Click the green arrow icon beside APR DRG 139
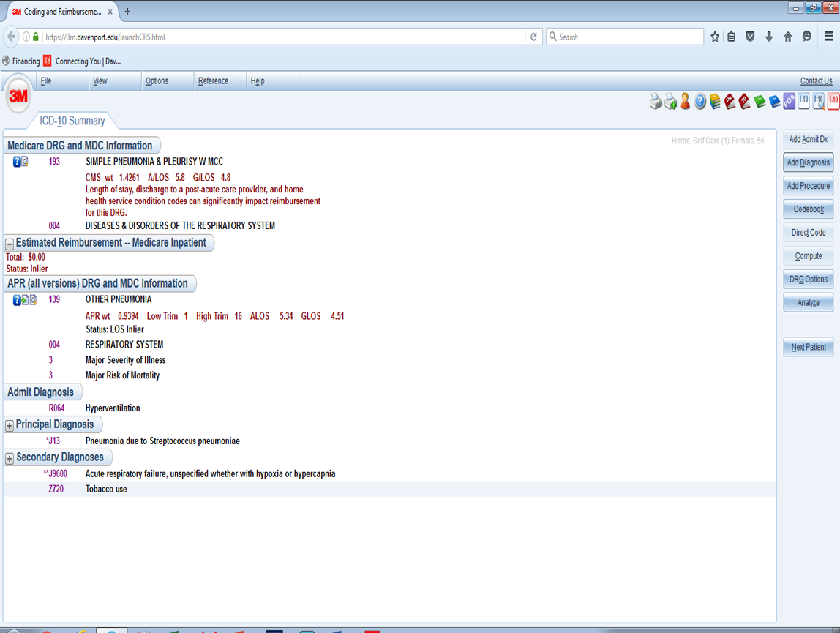Screen dimensions: 840x633 [24, 300]
